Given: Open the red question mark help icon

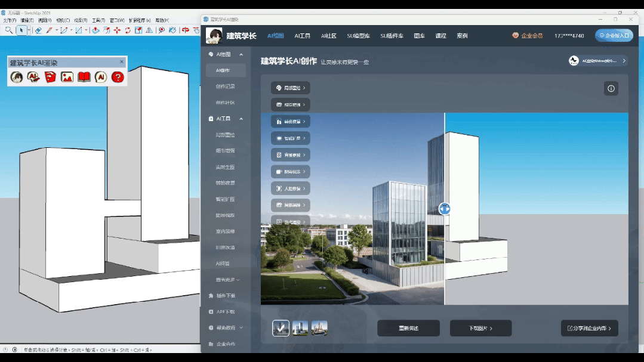Looking at the screenshot, I should [118, 77].
